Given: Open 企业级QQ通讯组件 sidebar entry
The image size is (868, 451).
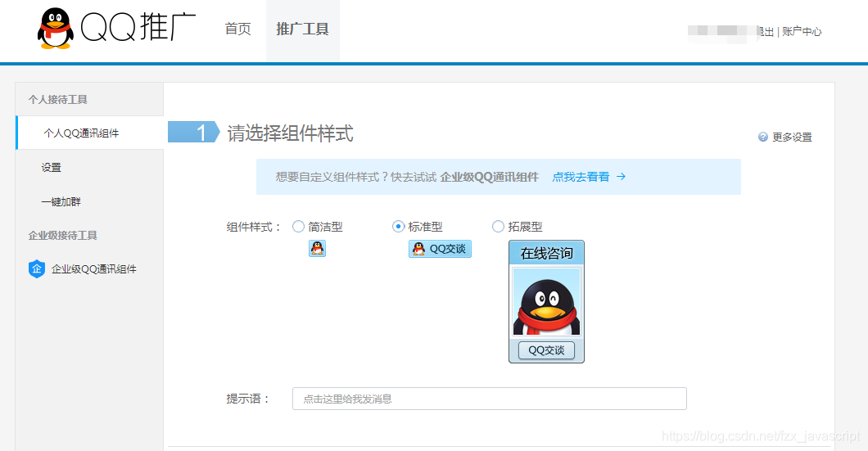Looking at the screenshot, I should point(93,269).
